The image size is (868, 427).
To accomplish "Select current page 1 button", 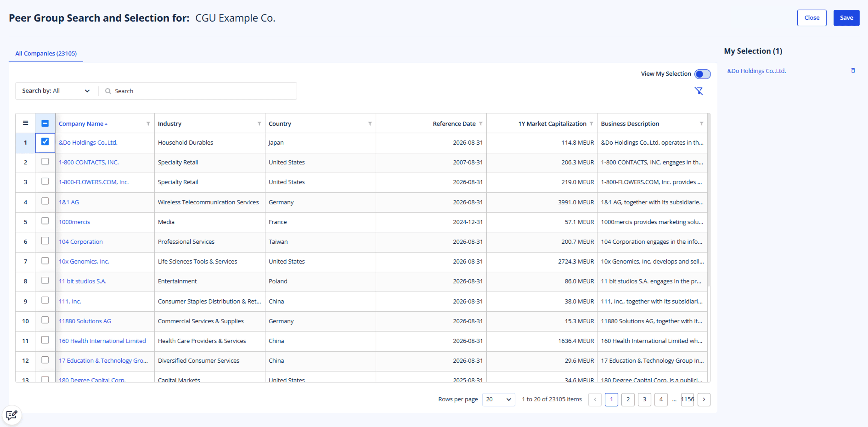I will [x=611, y=399].
